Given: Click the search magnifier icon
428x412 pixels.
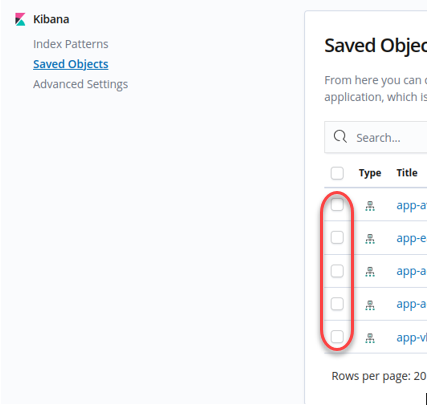Looking at the screenshot, I should tap(340, 137).
